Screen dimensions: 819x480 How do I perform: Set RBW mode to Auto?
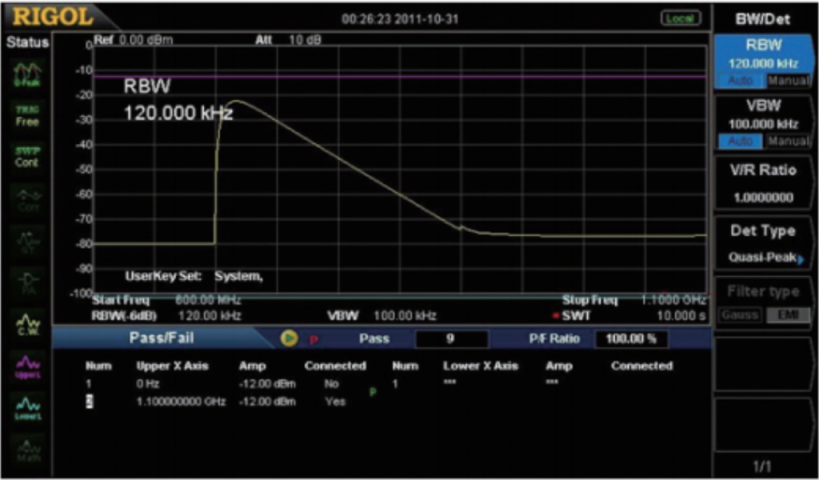click(x=741, y=80)
